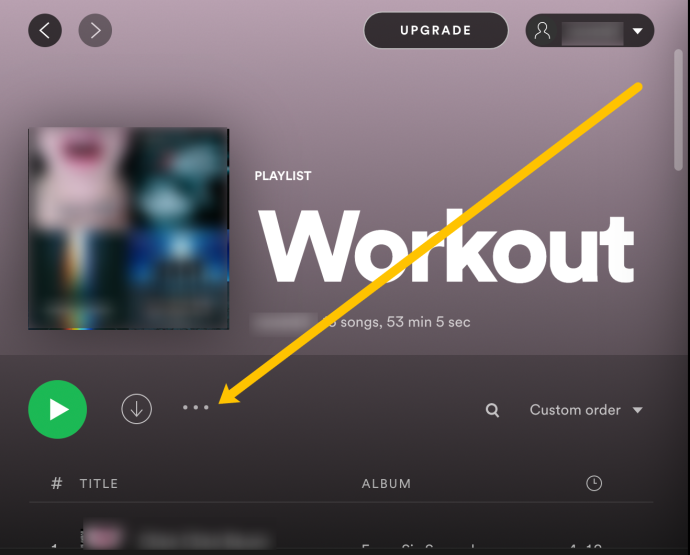Click the search in playlist magnifier icon
The height and width of the screenshot is (555, 690).
[492, 410]
